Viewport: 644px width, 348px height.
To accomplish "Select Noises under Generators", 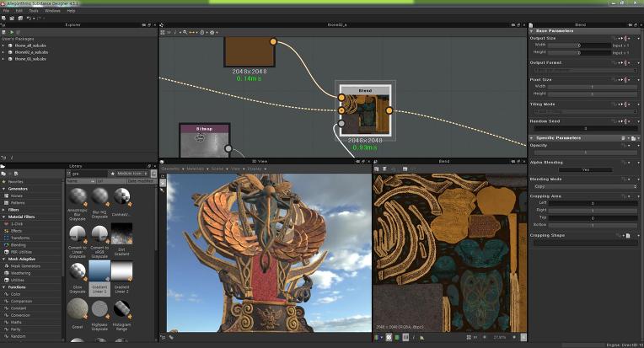I will point(16,195).
